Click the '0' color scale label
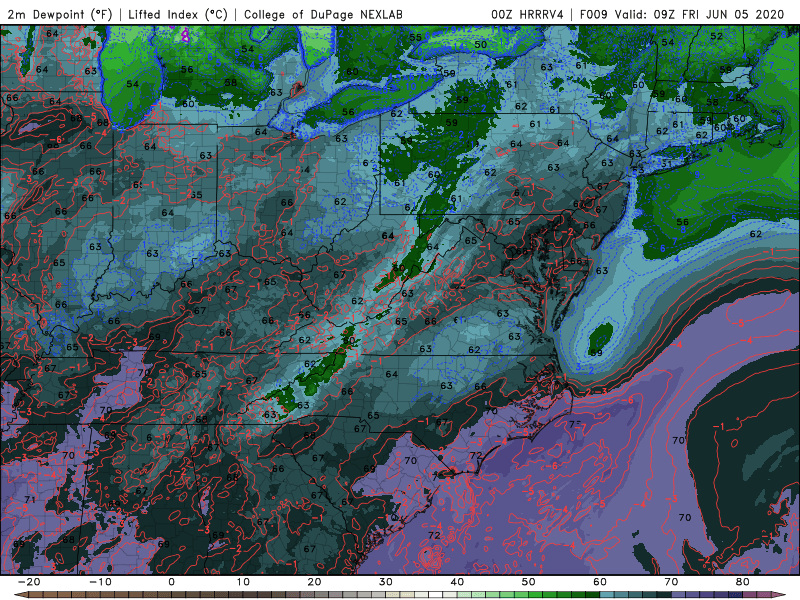800x600 pixels. [x=171, y=582]
